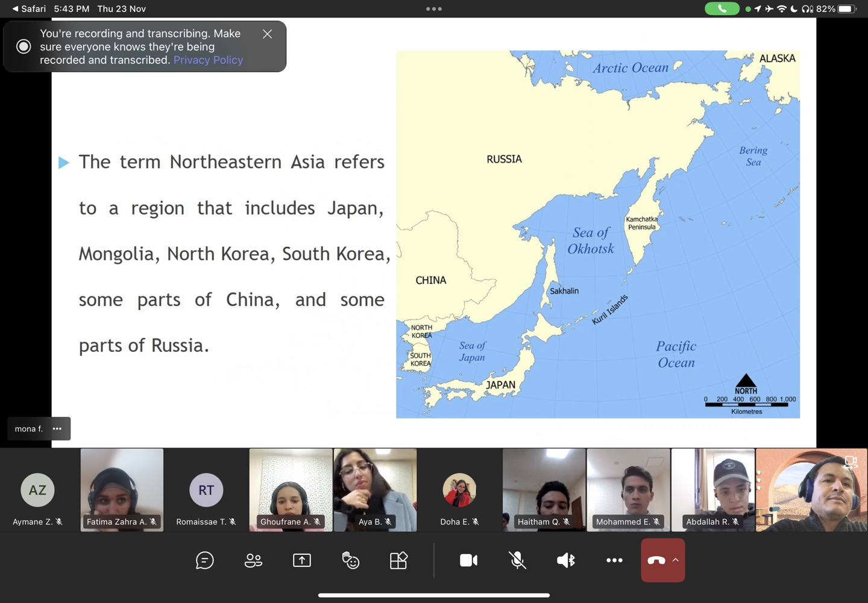Open the raise hand reactions icon
The width and height of the screenshot is (868, 603).
[x=350, y=560]
